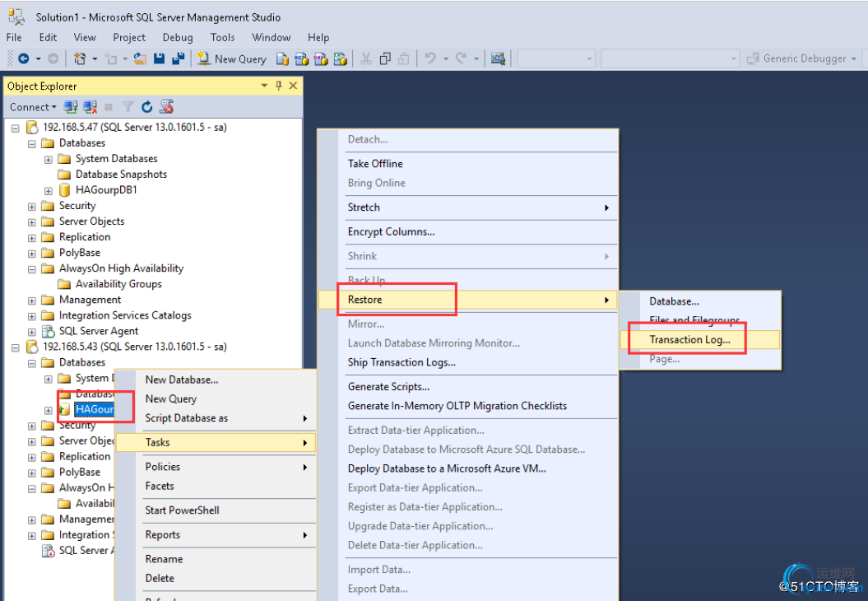
Task: Open the Stretch submenu
Action: click(x=466, y=207)
